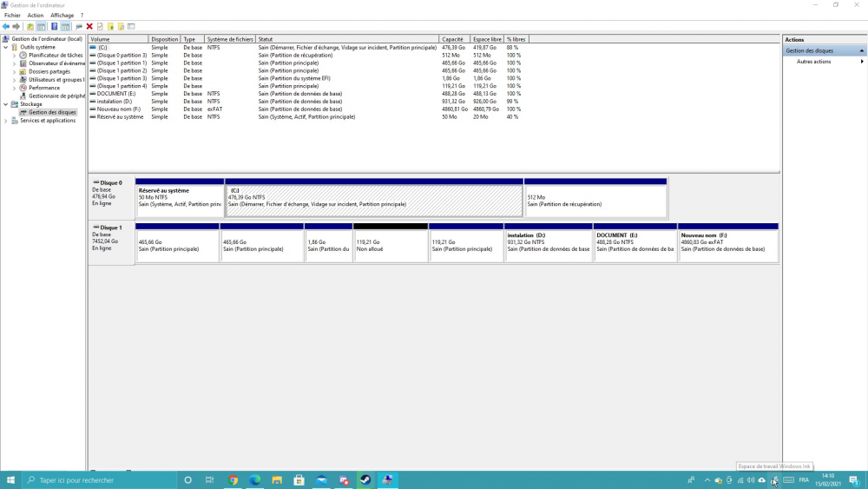
Task: Expand the Planificateur de tâches node
Action: click(x=14, y=56)
